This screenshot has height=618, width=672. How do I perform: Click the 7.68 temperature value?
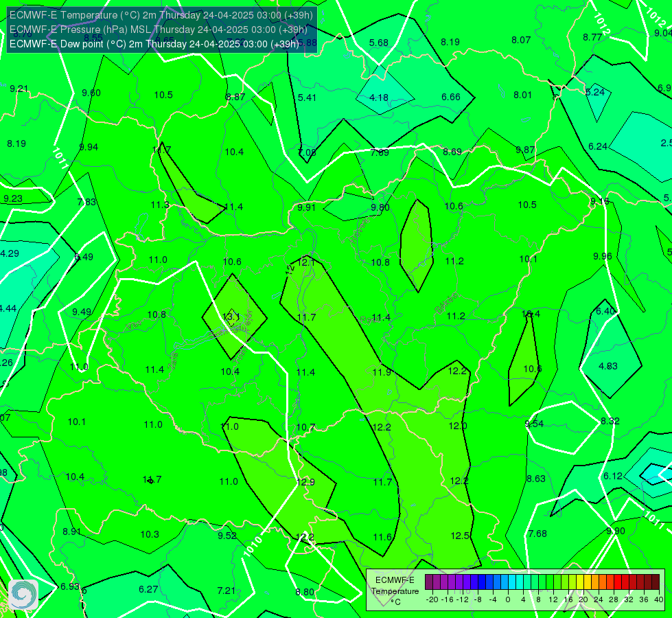point(537,534)
